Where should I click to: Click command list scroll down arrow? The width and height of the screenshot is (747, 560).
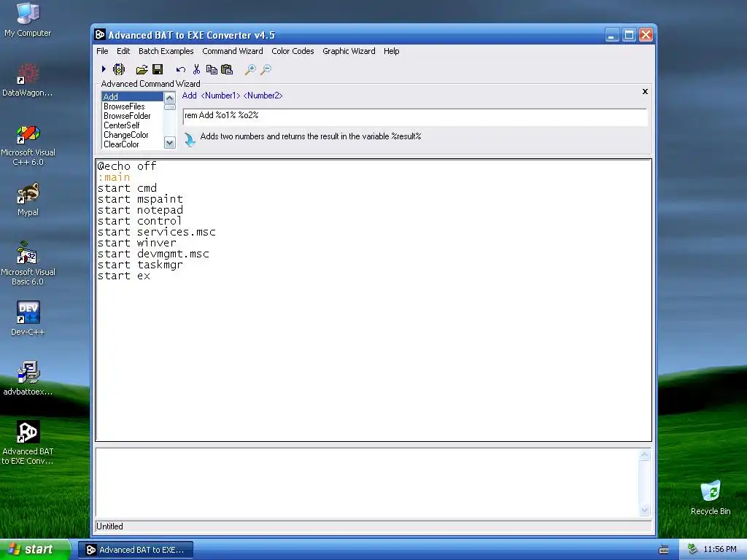click(x=169, y=142)
